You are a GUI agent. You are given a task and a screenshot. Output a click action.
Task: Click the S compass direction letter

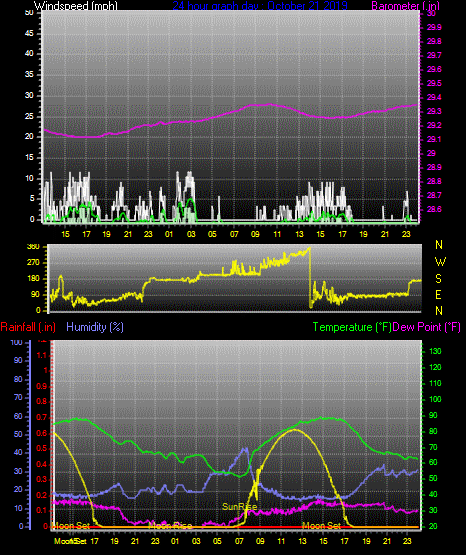[x=438, y=279]
